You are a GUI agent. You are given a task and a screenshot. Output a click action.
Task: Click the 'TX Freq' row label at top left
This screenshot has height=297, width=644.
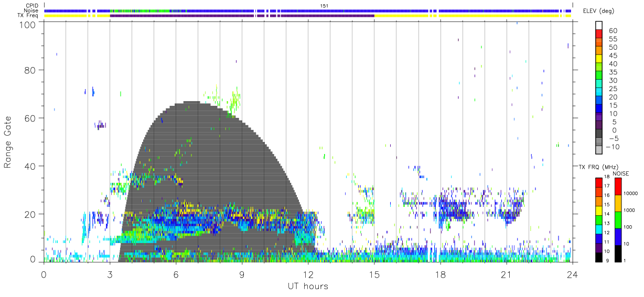point(28,16)
